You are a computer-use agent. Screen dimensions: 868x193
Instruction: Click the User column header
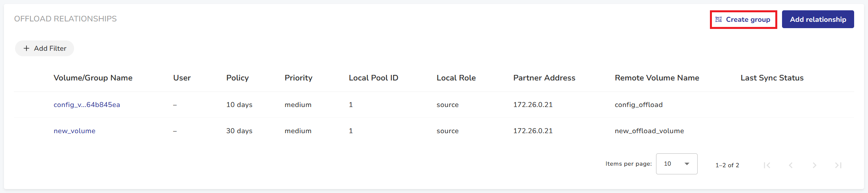point(182,78)
